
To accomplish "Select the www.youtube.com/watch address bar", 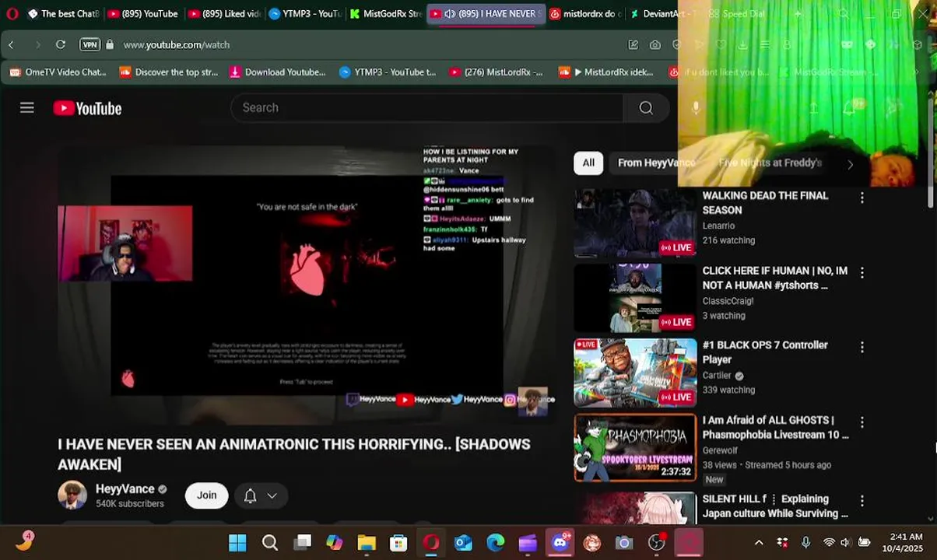I will click(x=177, y=44).
